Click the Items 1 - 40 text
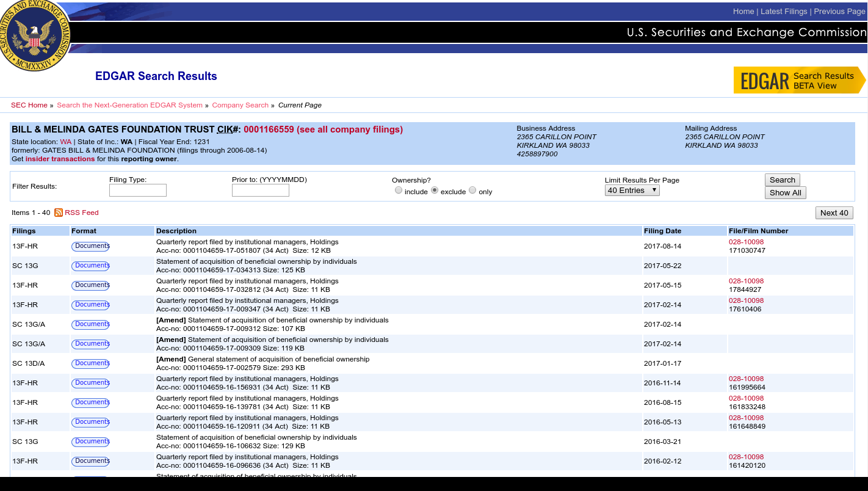The height and width of the screenshot is (491, 868). [x=31, y=213]
